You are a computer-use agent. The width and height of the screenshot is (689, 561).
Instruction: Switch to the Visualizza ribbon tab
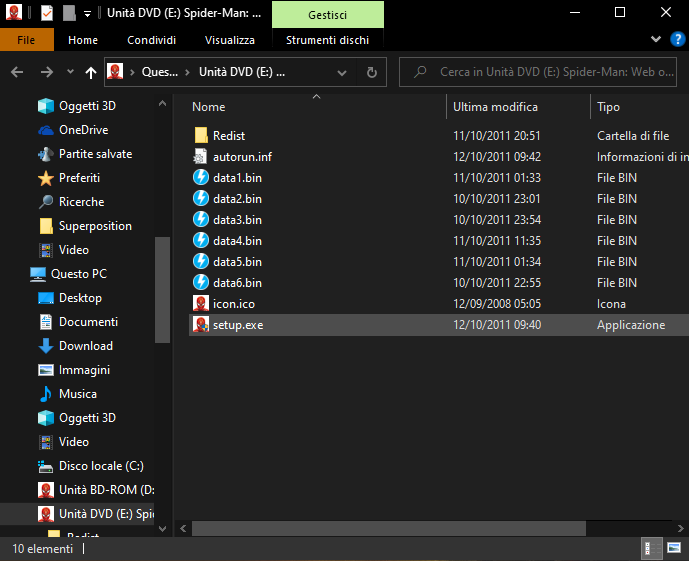[x=229, y=40]
